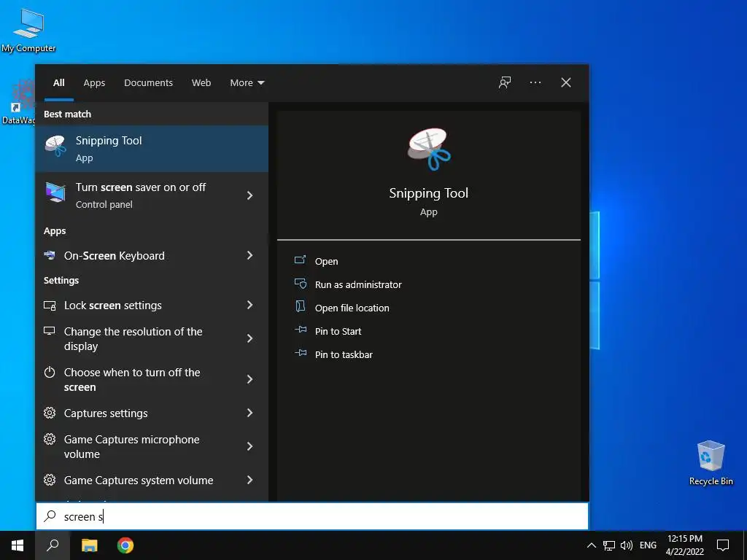This screenshot has width=747, height=560.
Task: Show hidden system tray icons
Action: point(591,545)
